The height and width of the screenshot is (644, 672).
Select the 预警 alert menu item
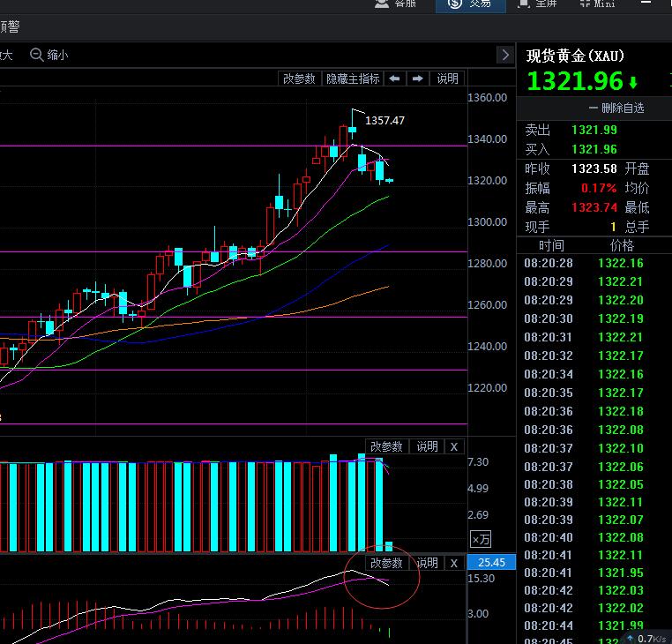(9, 26)
